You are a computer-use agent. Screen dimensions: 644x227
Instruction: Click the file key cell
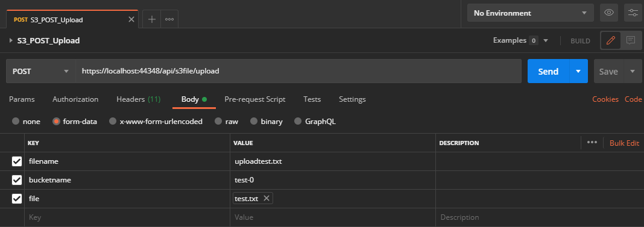(x=127, y=199)
